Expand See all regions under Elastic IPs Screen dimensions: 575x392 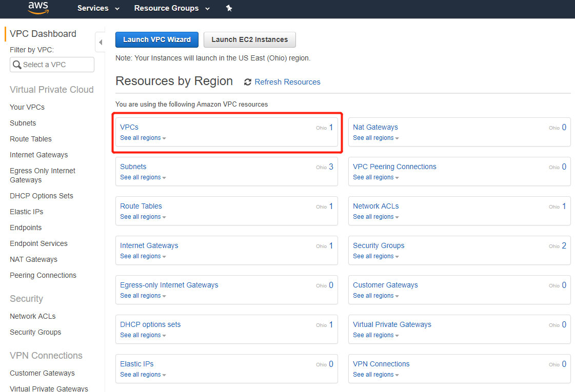click(x=143, y=375)
